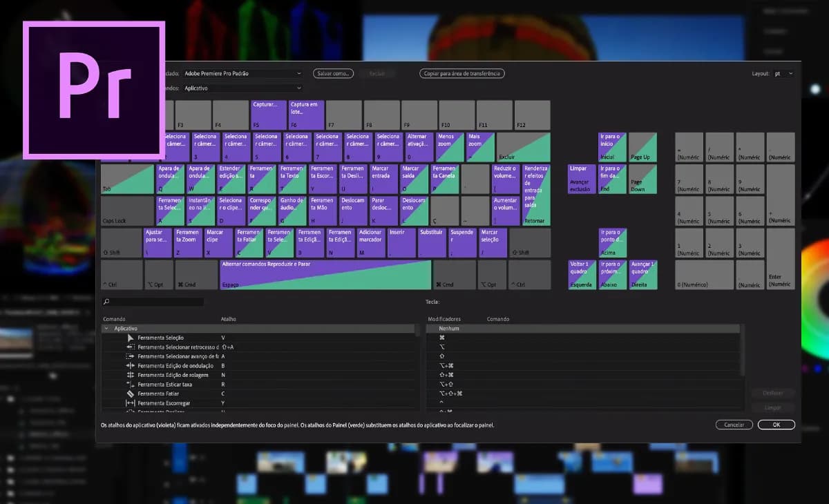829x504 pixels.
Task: Select the Adicionar marcador M key
Action: [372, 242]
